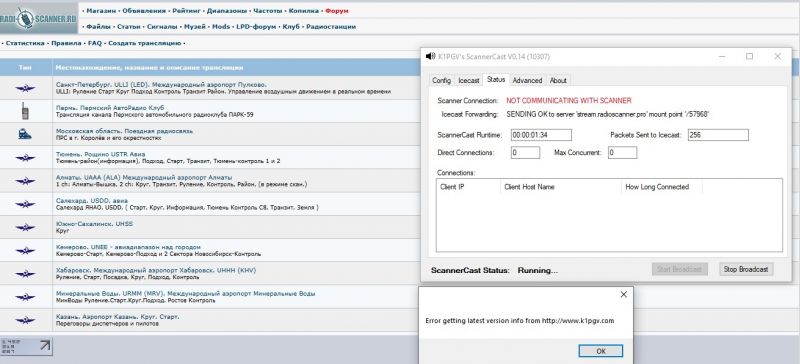
Task: Click the airplane icon beside Кемерово UNEE
Action: (25, 251)
